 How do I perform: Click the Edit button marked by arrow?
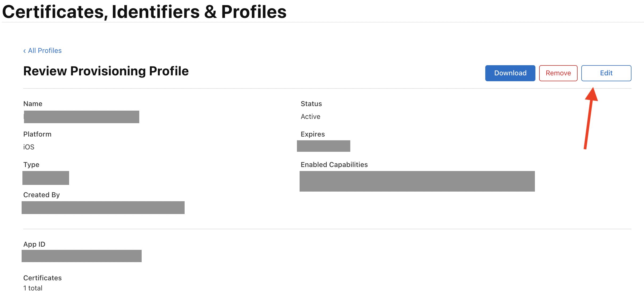click(x=606, y=73)
